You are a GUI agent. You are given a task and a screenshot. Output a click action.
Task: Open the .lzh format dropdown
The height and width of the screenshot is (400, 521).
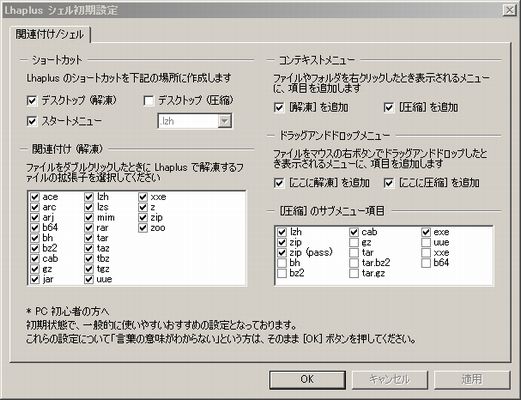pos(225,121)
